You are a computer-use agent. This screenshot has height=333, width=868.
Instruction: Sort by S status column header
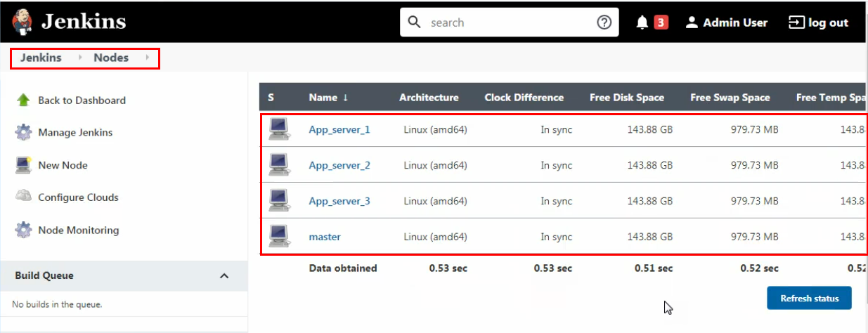point(271,98)
